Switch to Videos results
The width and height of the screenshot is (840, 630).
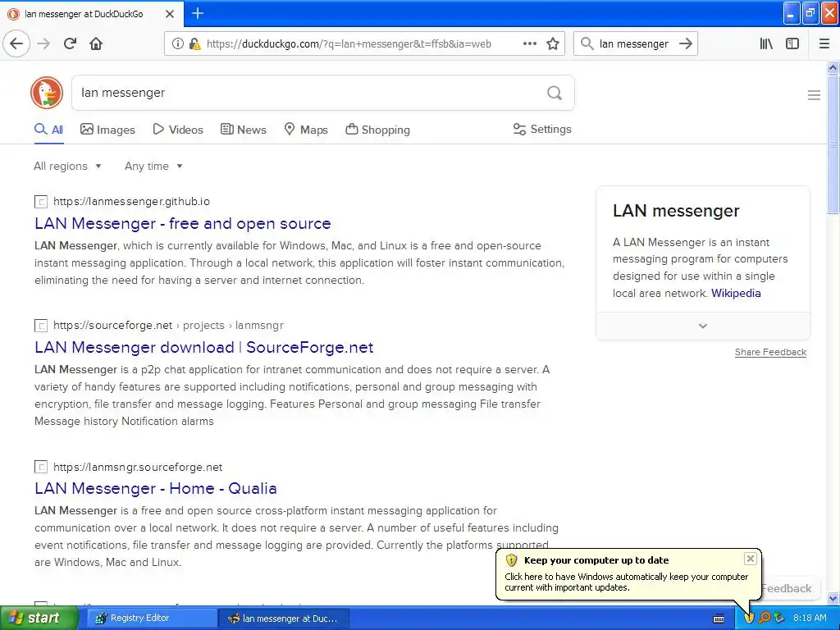click(178, 130)
